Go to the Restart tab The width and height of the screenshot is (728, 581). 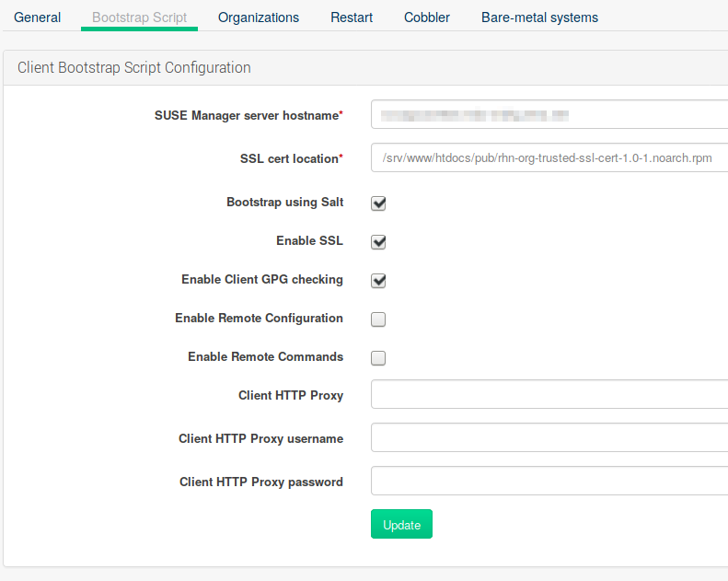[x=352, y=17]
